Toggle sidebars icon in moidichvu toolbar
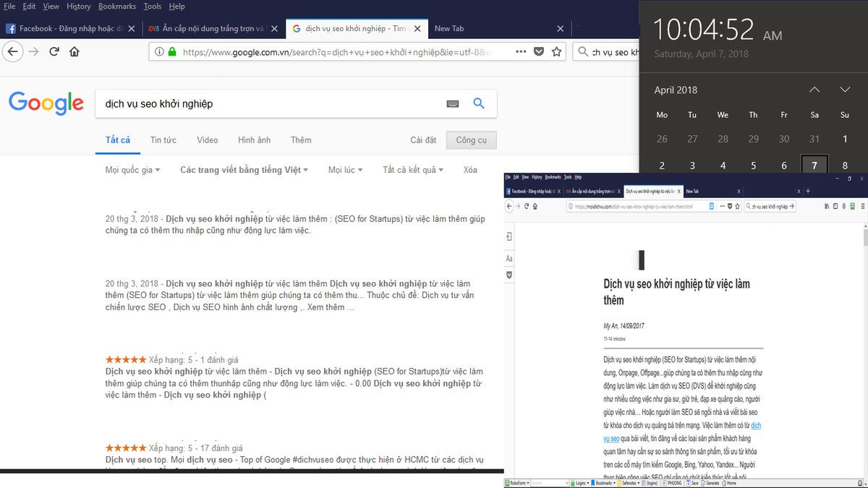Image resolution: width=868 pixels, height=488 pixels. (835, 206)
